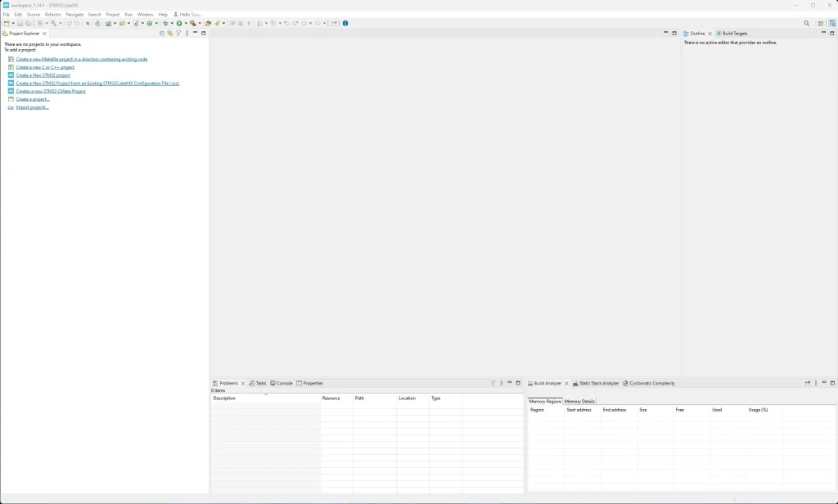Open the New button dropdown arrow

tap(13, 23)
